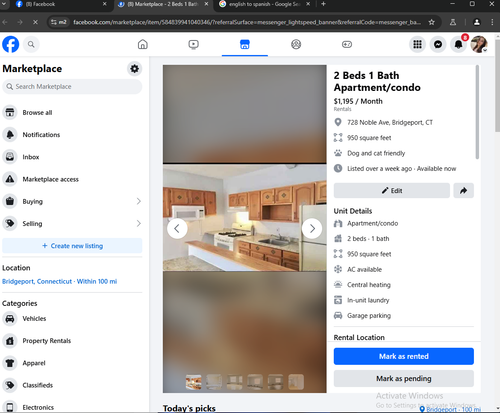Open the Electronics category
Image resolution: width=500 pixels, height=413 pixels.
click(72, 407)
